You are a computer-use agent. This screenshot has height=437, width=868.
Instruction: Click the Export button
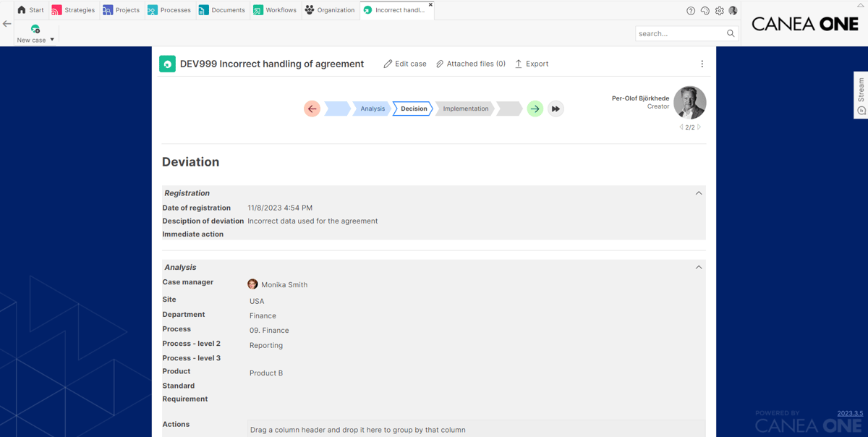tap(531, 64)
